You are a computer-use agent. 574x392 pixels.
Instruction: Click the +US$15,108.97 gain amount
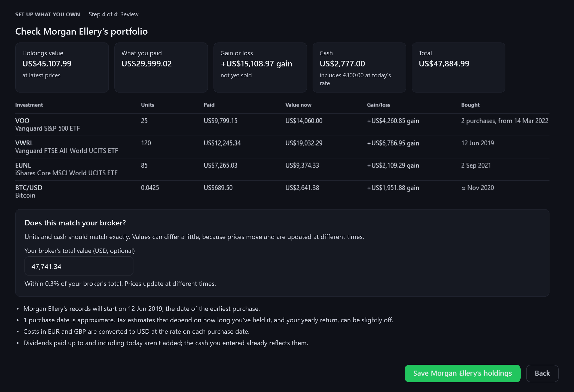pos(256,64)
